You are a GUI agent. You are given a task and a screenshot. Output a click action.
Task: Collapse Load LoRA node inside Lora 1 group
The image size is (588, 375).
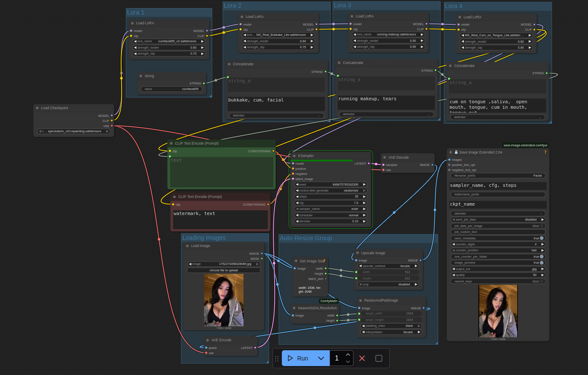point(132,23)
